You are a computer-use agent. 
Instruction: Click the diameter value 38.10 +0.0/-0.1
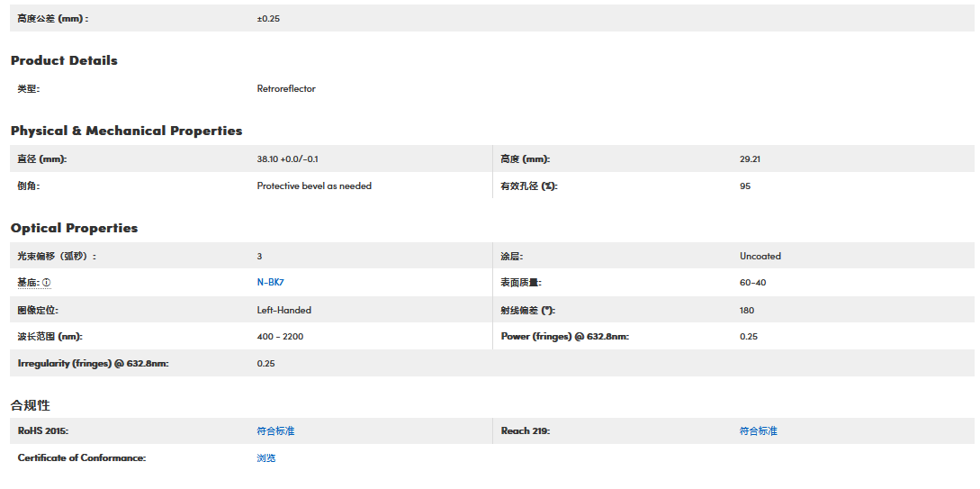tap(287, 159)
